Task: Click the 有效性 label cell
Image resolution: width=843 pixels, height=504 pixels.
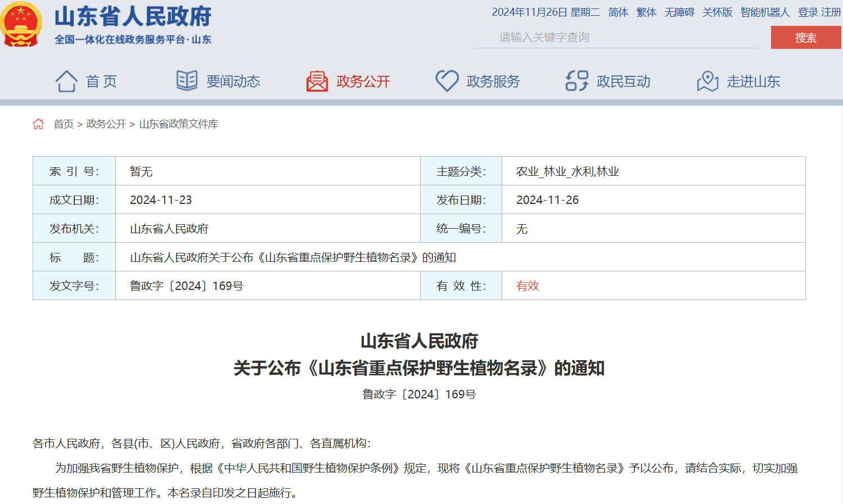Action: (461, 286)
